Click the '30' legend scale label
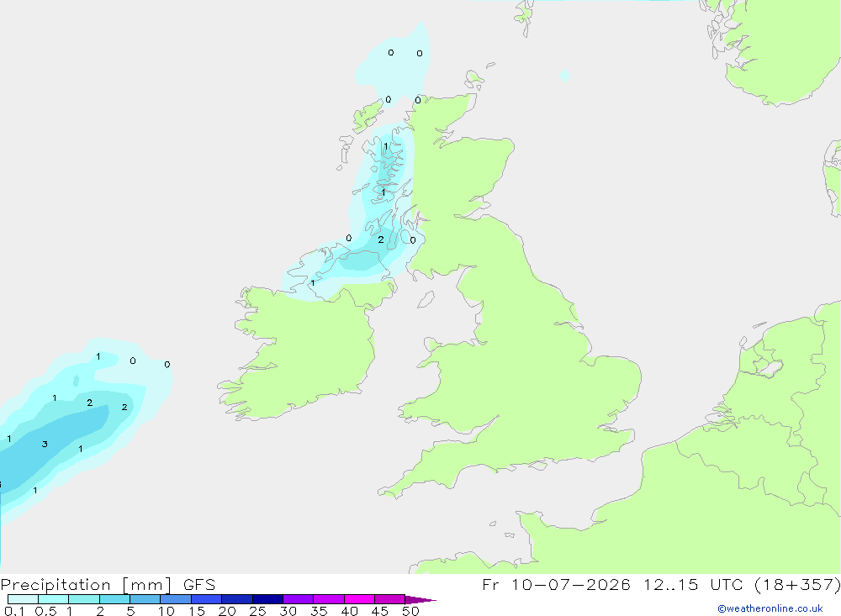 coord(288,611)
